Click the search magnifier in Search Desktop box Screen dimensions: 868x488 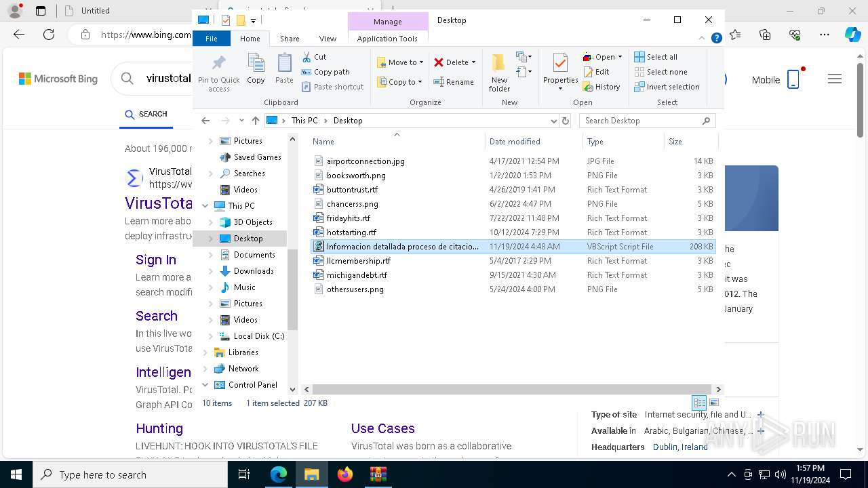pyautogui.click(x=706, y=121)
